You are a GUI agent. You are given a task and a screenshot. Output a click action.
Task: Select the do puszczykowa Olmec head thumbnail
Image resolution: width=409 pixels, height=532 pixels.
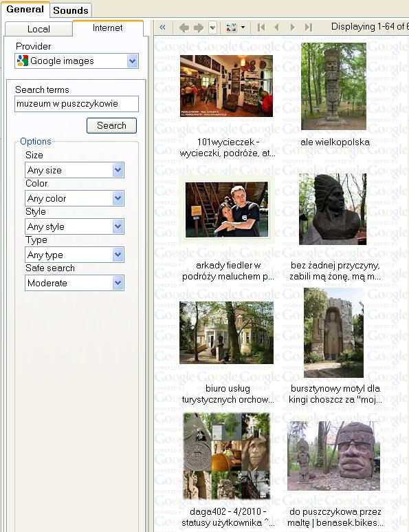coord(334,456)
